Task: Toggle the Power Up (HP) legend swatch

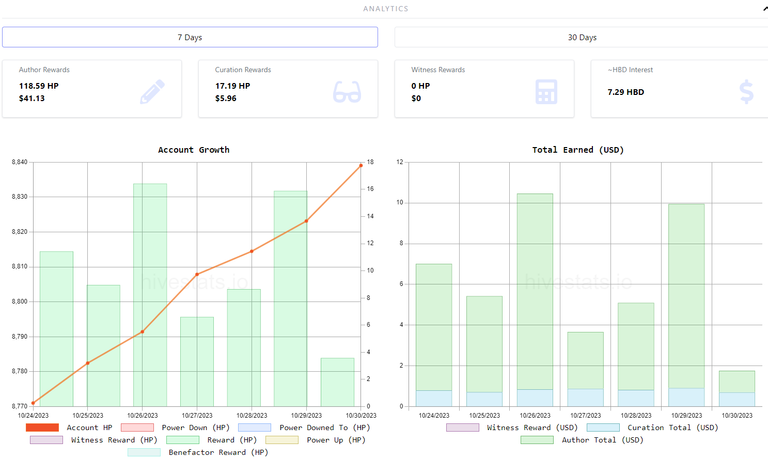Action: 282,440
